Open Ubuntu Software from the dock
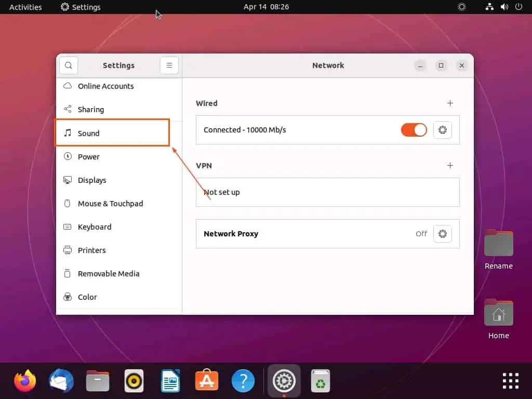Viewport: 532px width, 399px height. coord(206,381)
